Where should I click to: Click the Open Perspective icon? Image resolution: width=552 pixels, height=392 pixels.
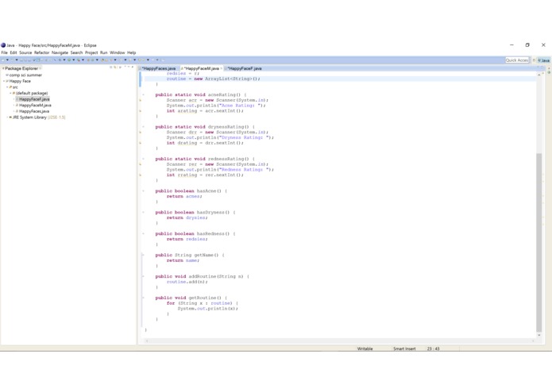[534, 60]
